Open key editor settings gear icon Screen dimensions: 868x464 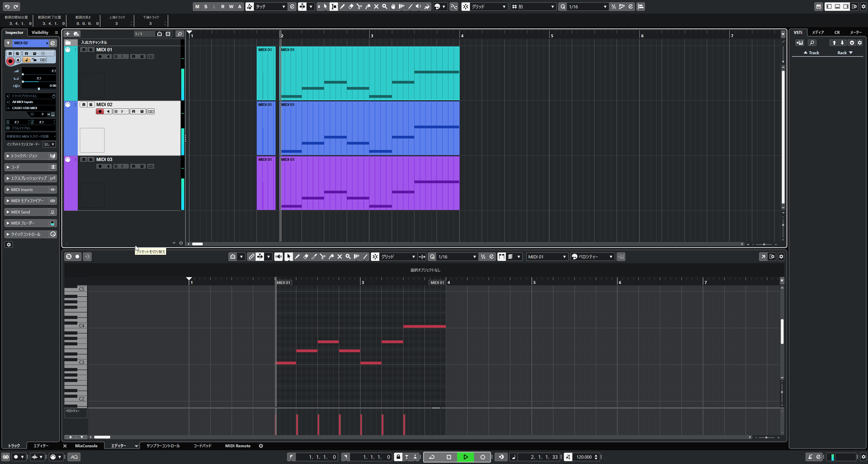point(781,257)
